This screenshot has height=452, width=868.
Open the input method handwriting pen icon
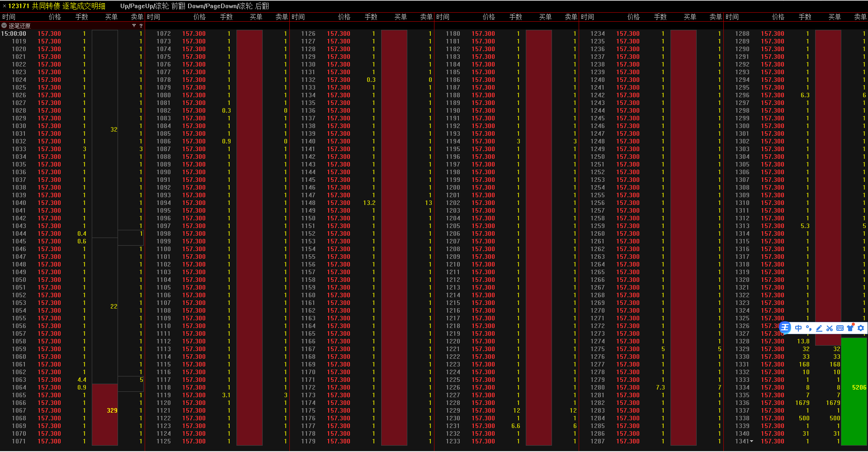pos(819,328)
